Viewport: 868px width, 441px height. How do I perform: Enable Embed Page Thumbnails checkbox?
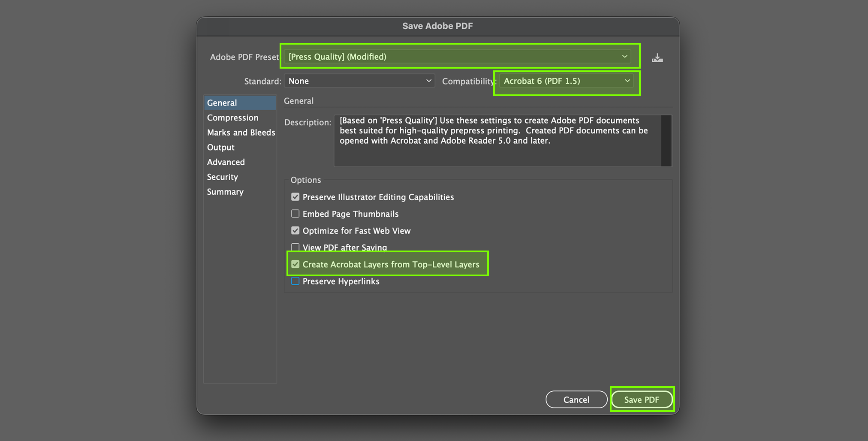click(x=295, y=214)
